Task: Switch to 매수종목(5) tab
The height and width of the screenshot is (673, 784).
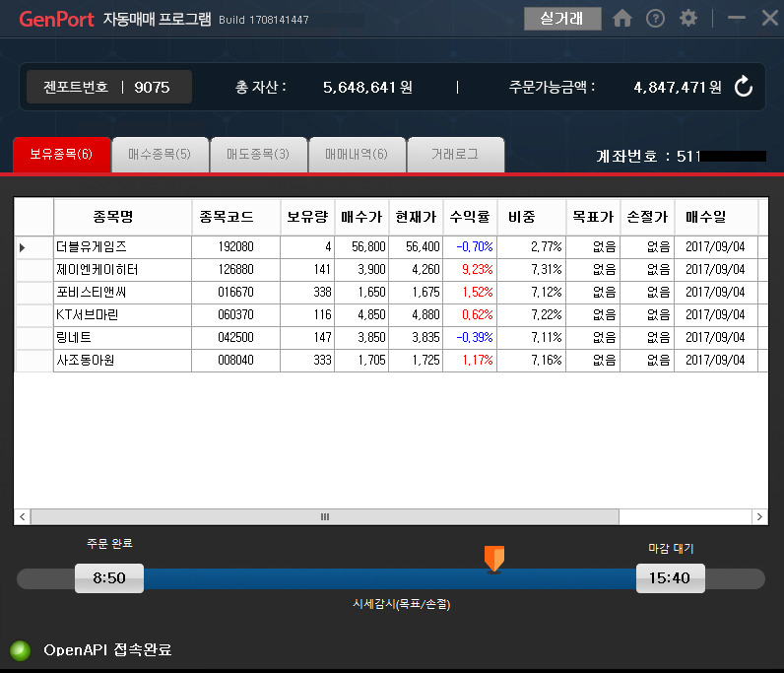Action: click(x=160, y=154)
